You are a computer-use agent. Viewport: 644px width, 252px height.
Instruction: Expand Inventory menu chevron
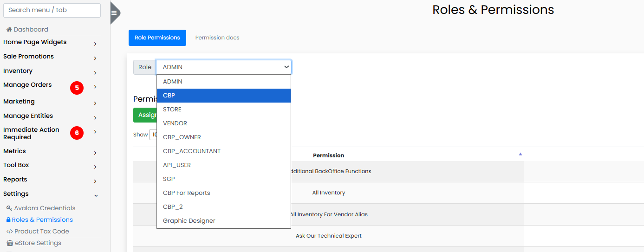(95, 72)
